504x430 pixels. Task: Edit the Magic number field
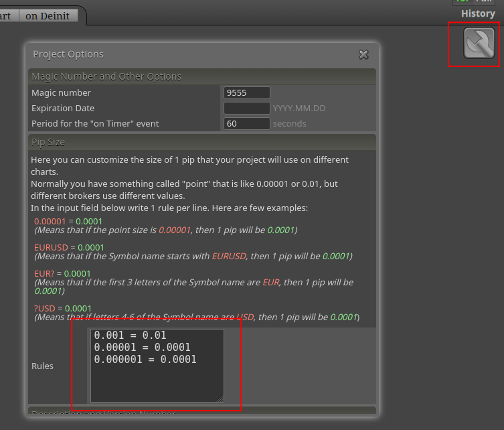(246, 92)
